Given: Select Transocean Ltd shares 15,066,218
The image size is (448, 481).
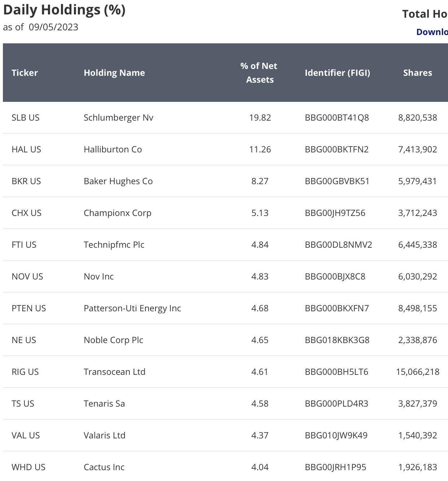Looking at the screenshot, I should tap(418, 372).
